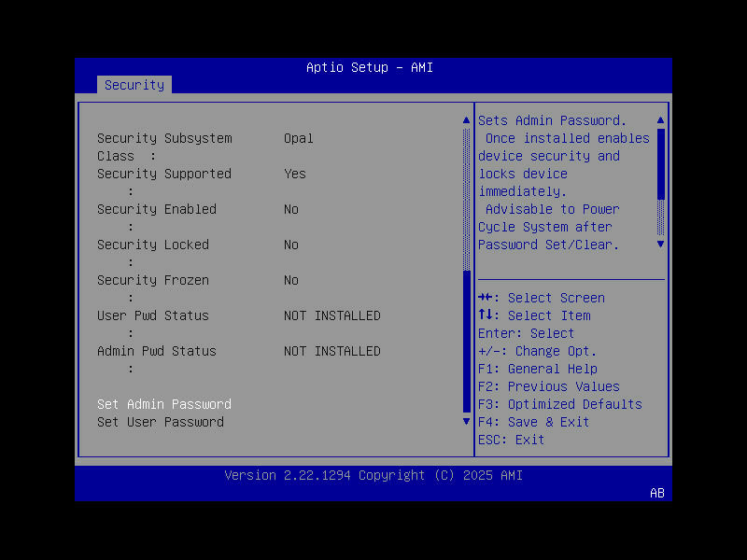Image resolution: width=747 pixels, height=560 pixels.
Task: Choose Set User Password
Action: coord(160,422)
